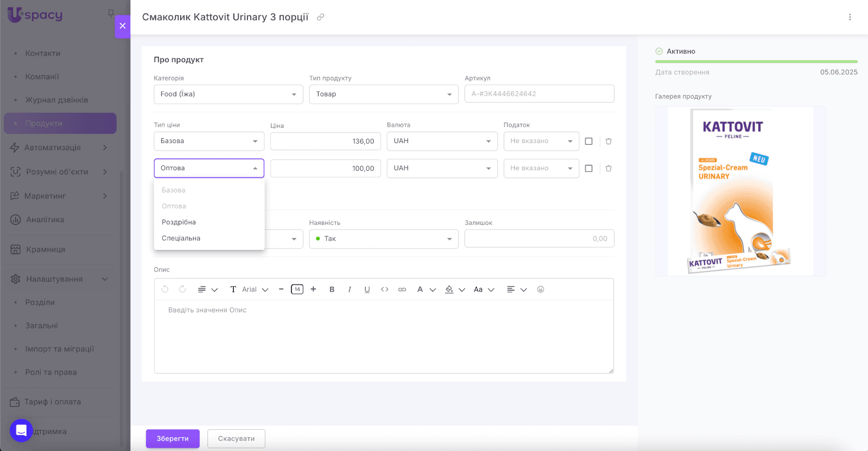Check the box in Базова price row
Image resolution: width=868 pixels, height=451 pixels.
tap(589, 141)
